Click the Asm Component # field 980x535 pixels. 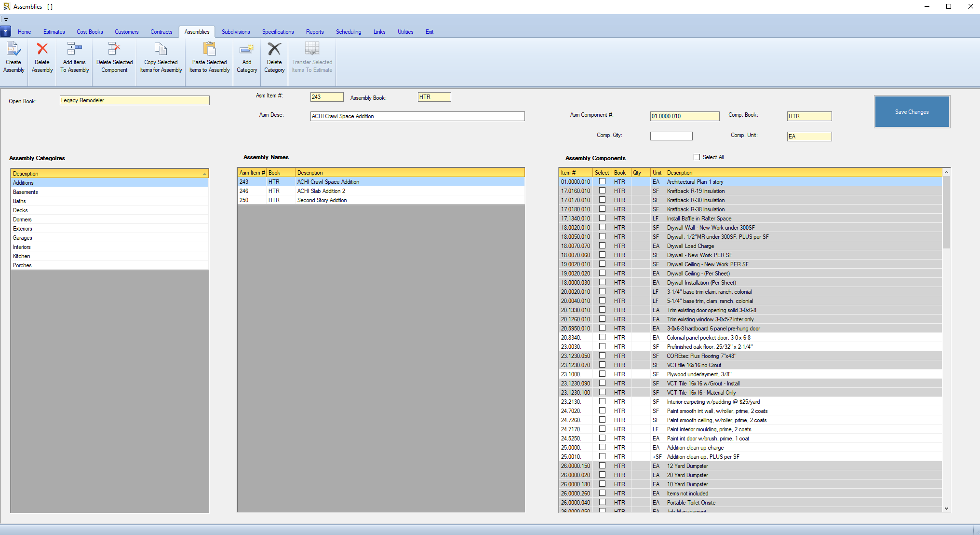pyautogui.click(x=685, y=116)
